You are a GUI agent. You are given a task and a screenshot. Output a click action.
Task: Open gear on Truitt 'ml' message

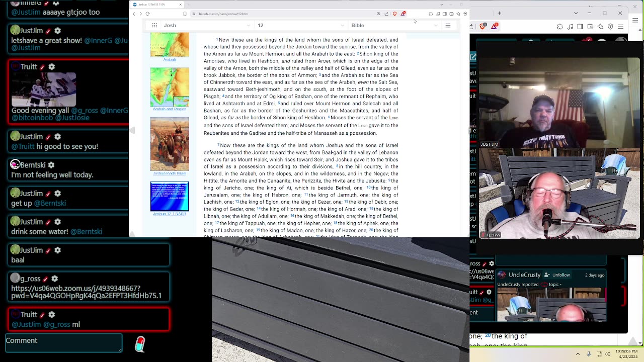52,315
